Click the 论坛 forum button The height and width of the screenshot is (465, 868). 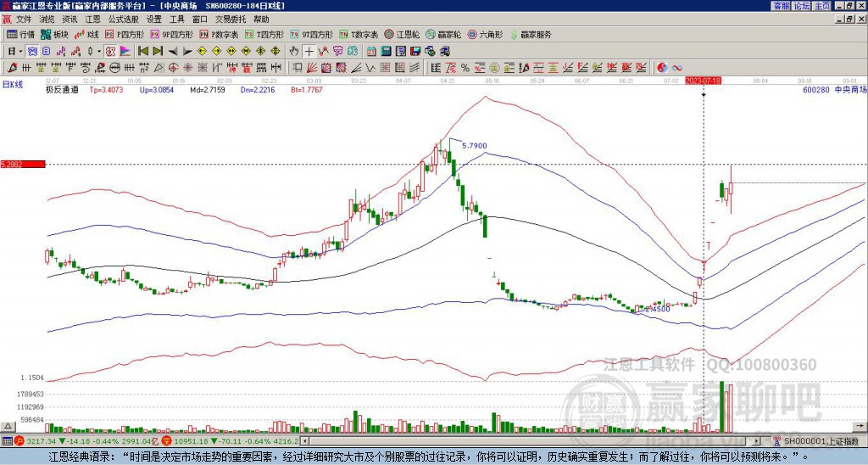click(x=802, y=6)
